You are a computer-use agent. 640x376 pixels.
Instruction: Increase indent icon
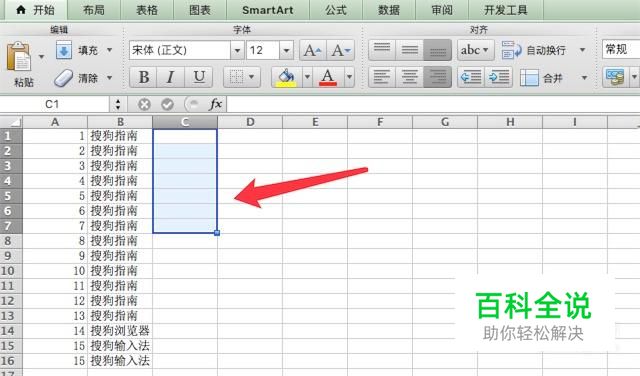click(x=499, y=77)
